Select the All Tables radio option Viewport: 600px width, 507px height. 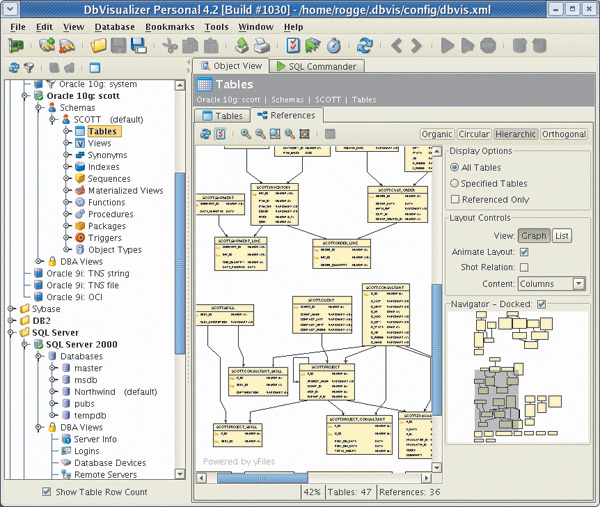[454, 167]
